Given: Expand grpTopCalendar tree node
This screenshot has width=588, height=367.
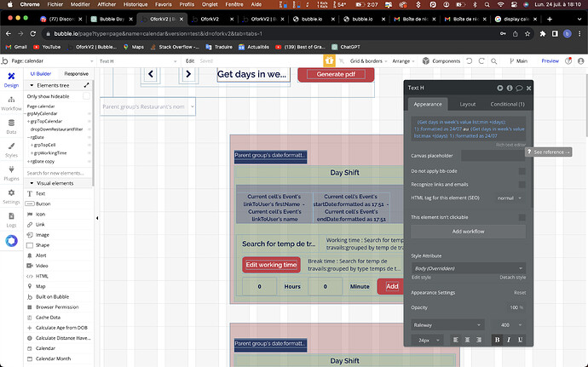Looking at the screenshot, I should tap(28, 122).
